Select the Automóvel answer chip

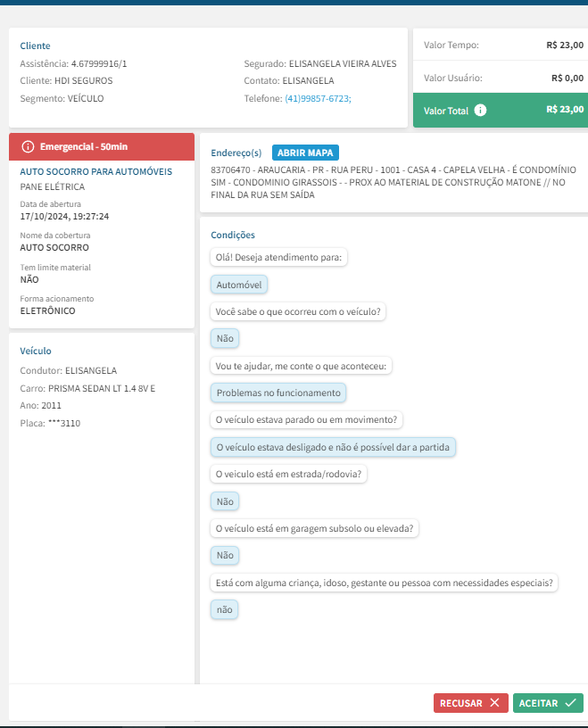point(239,285)
